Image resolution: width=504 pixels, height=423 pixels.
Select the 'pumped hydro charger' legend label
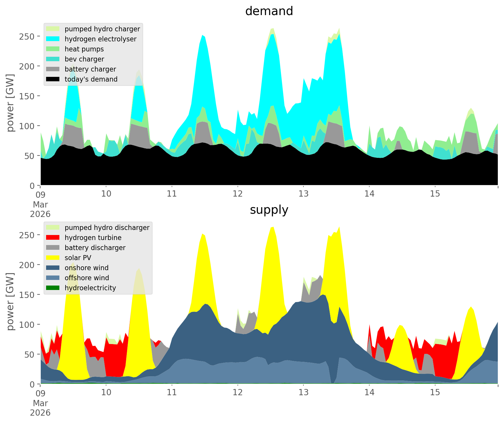click(102, 29)
